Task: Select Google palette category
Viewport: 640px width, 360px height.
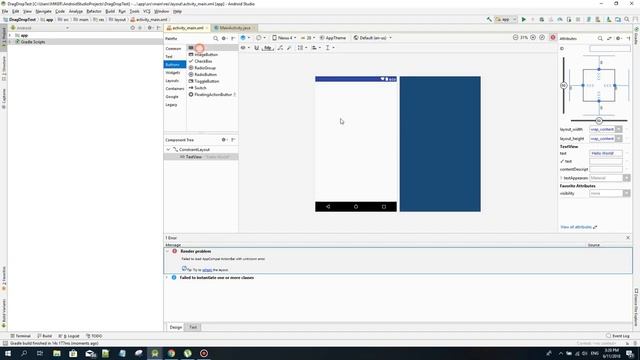Action: (172, 97)
